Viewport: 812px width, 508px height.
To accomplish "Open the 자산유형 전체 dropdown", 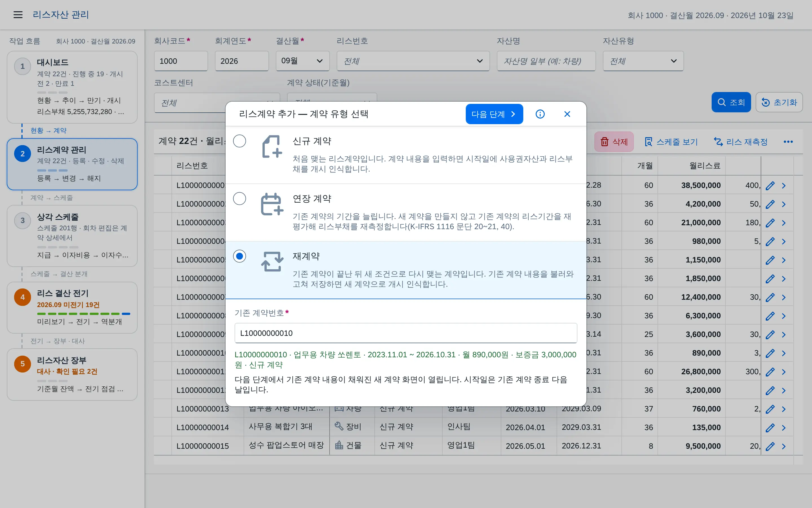I will click(x=643, y=61).
